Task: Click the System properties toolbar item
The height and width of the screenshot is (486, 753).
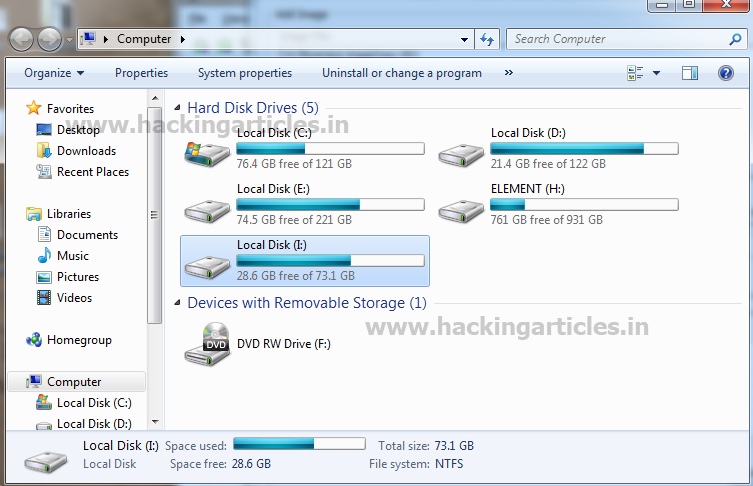Action: pyautogui.click(x=245, y=73)
